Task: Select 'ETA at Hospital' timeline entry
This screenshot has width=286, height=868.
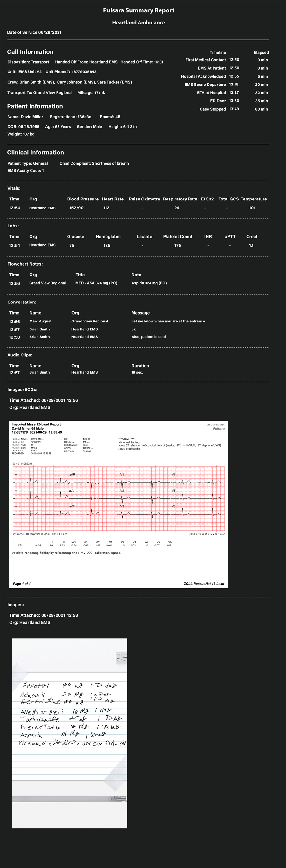Action: tap(212, 93)
